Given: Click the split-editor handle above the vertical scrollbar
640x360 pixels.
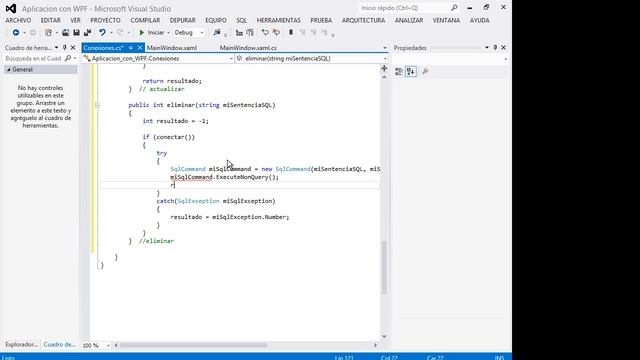Looking at the screenshot, I should click(384, 69).
